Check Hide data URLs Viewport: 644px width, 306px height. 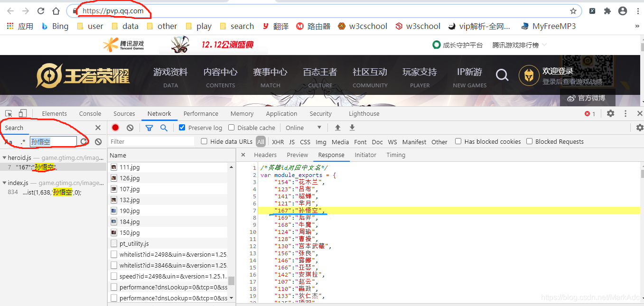point(204,141)
